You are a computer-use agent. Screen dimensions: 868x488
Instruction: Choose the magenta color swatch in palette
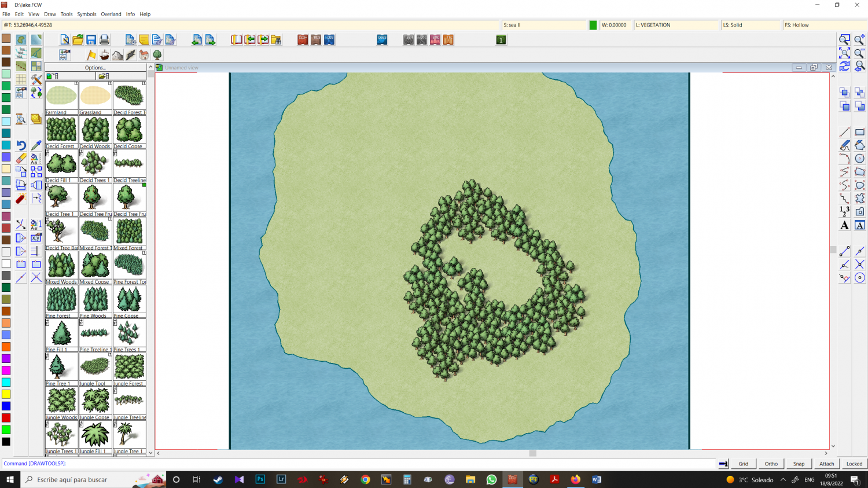(x=6, y=370)
